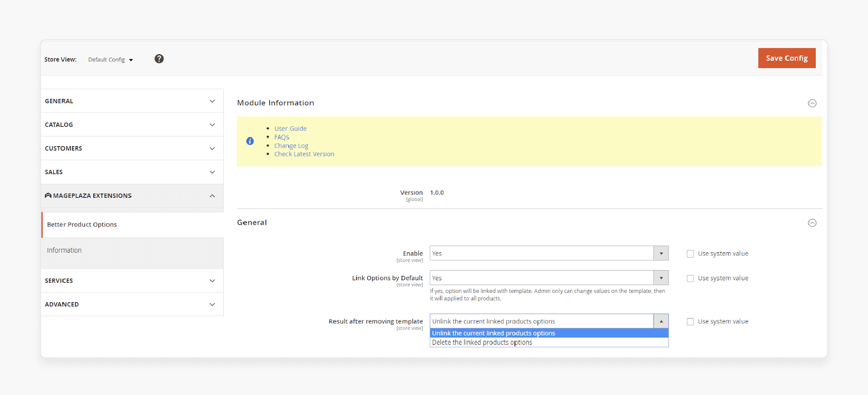Choose 'Delete the linked products options'
This screenshot has height=395, width=868.
pyautogui.click(x=549, y=342)
